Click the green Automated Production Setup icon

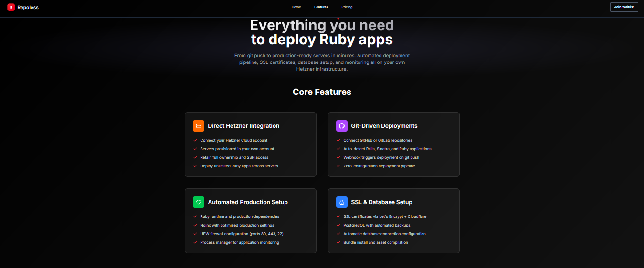click(199, 202)
